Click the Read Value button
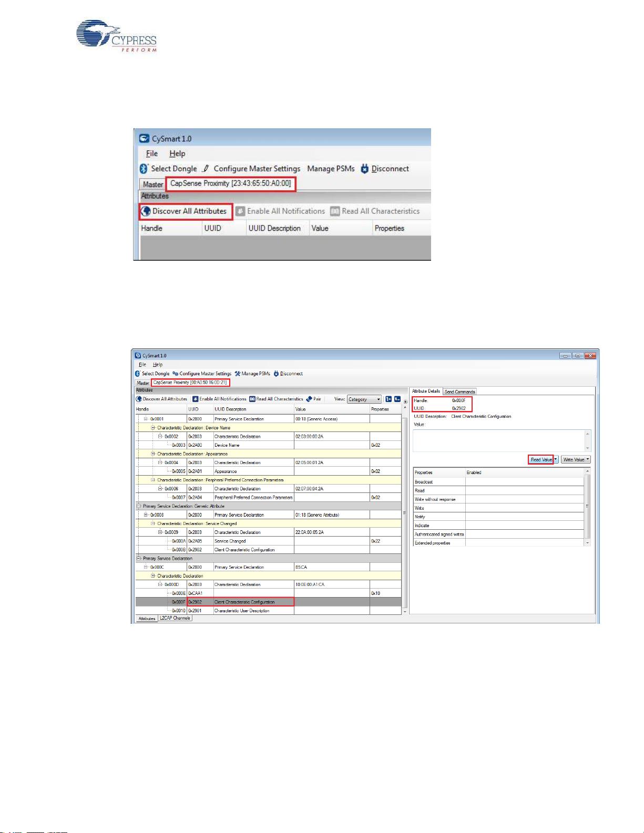644x833 pixels. (x=541, y=459)
